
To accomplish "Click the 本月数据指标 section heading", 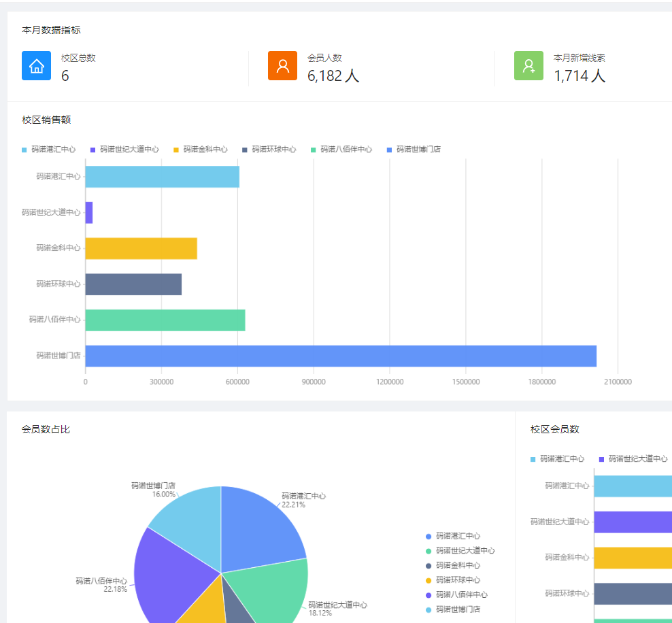I will tap(52, 30).
